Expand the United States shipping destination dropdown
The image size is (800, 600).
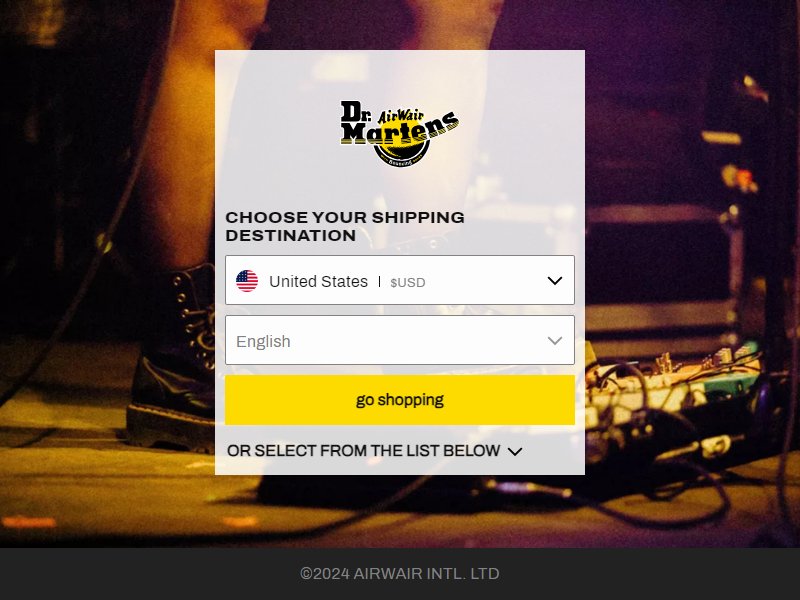click(400, 280)
